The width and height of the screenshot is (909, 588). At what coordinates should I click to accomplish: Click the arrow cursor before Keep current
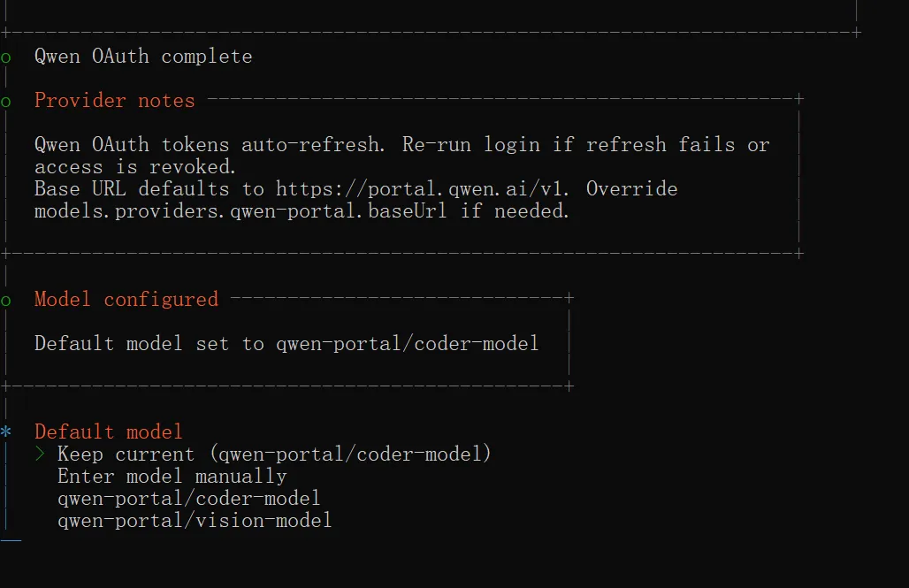coord(40,454)
